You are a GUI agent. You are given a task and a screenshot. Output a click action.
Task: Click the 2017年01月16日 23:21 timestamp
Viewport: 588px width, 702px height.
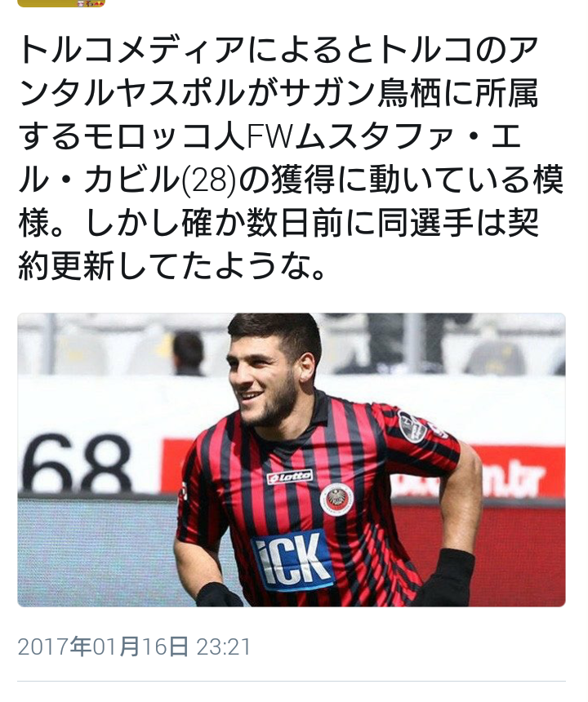(135, 647)
